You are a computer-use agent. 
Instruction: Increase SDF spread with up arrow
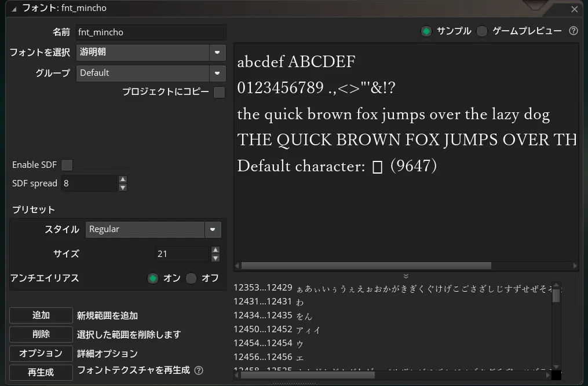coord(123,179)
